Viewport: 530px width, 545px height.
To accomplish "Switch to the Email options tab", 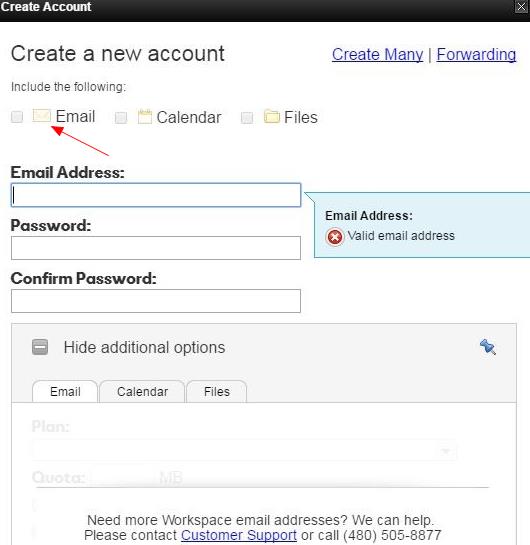I will [65, 392].
